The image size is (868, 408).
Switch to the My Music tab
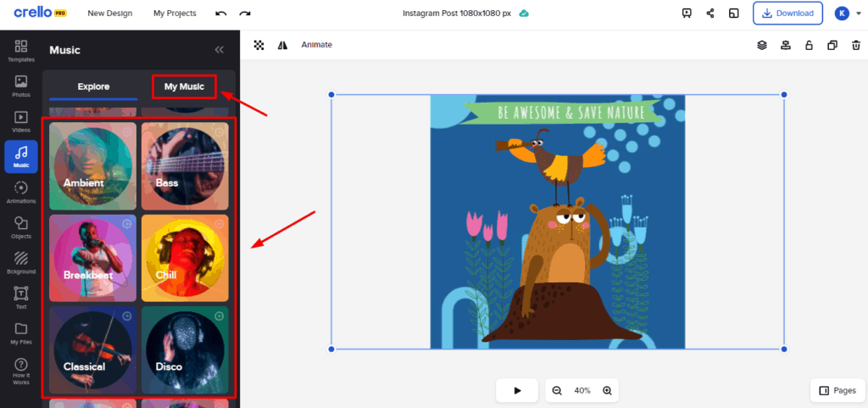click(184, 87)
